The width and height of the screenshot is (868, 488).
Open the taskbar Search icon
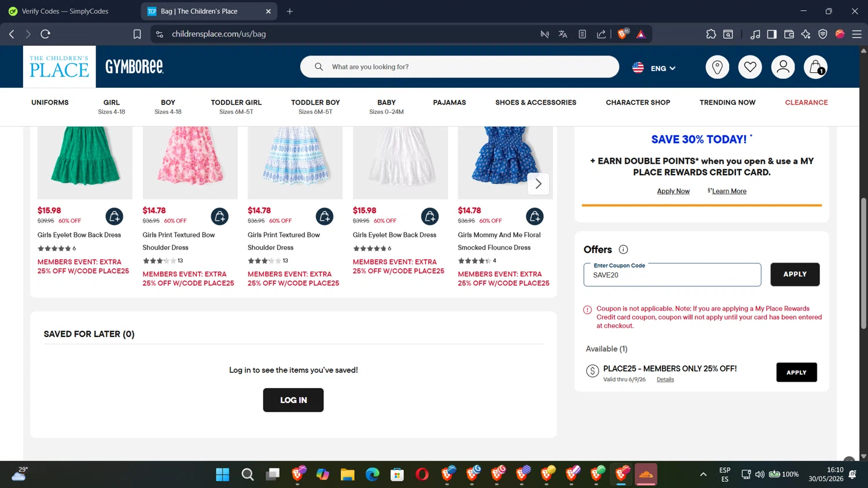[248, 475]
